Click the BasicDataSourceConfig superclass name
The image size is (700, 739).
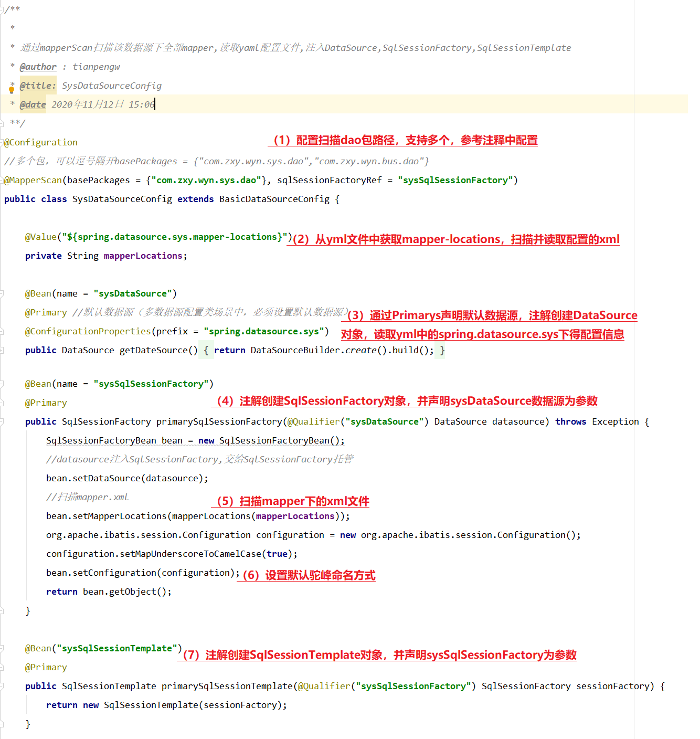point(274,199)
